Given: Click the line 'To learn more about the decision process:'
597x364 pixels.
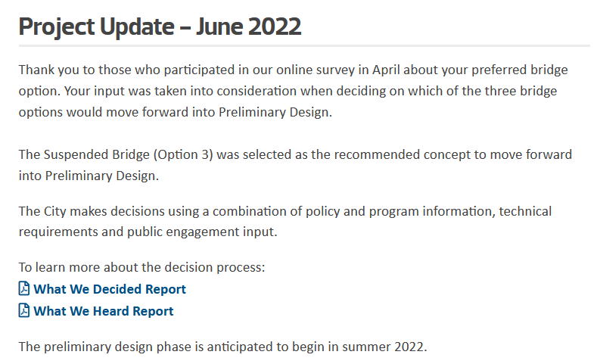Looking at the screenshot, I should click(x=141, y=267).
